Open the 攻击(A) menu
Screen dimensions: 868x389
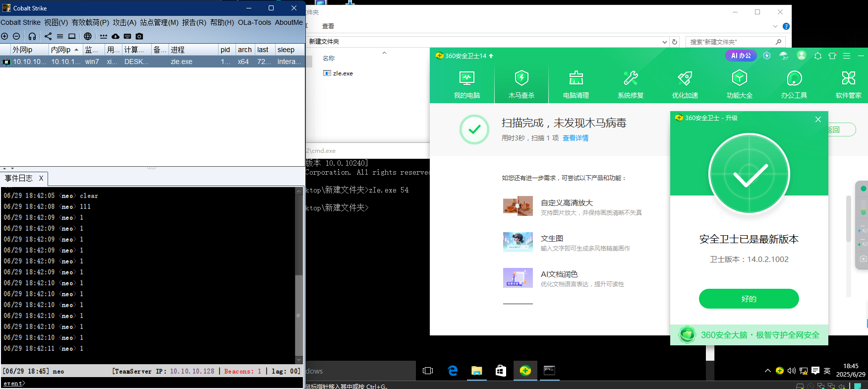[124, 22]
